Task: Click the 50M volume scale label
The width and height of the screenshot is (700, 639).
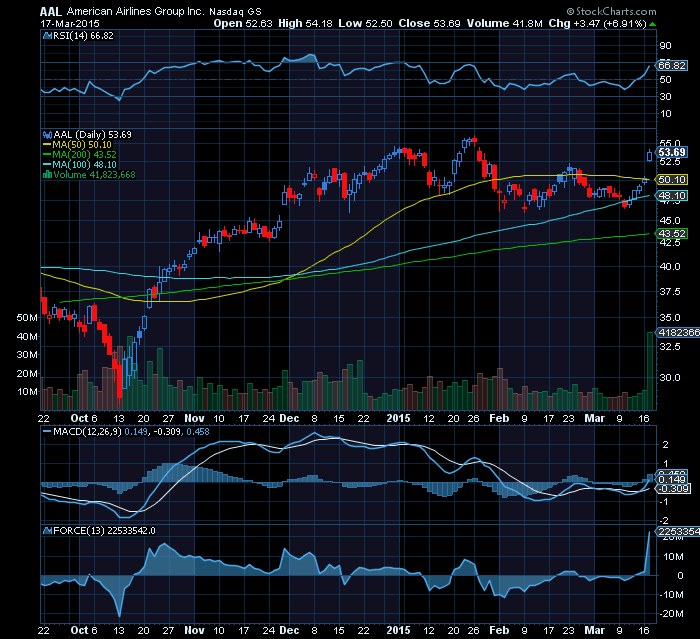Action: [x=27, y=318]
